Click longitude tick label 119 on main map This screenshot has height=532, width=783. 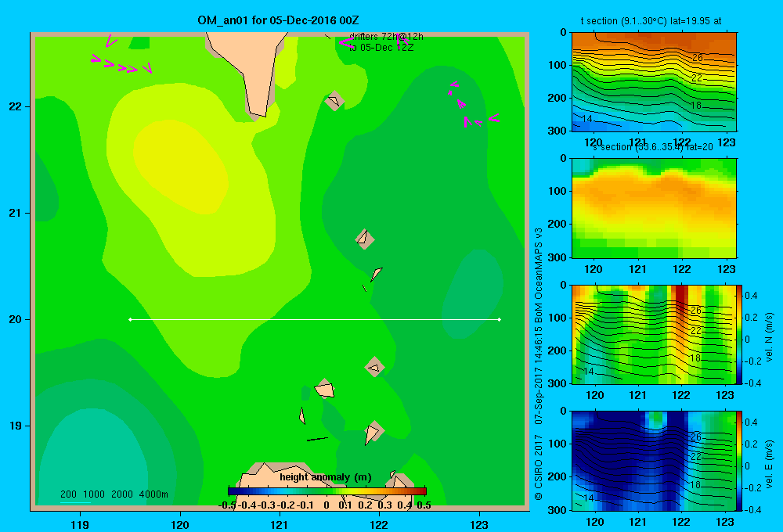click(x=80, y=524)
